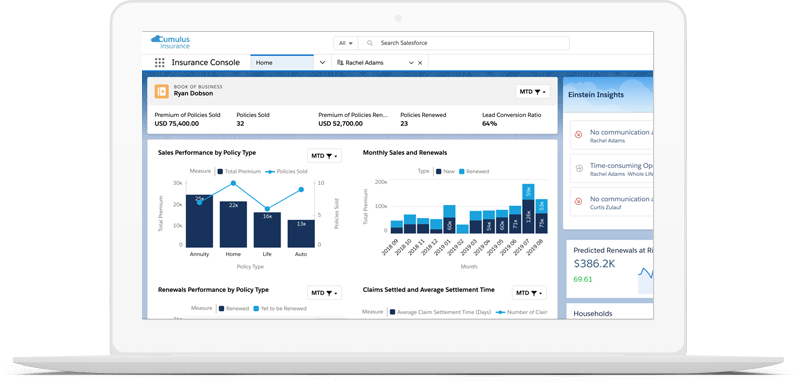Click the green 69.61 value
Image resolution: width=796 pixels, height=383 pixels.
[583, 279]
